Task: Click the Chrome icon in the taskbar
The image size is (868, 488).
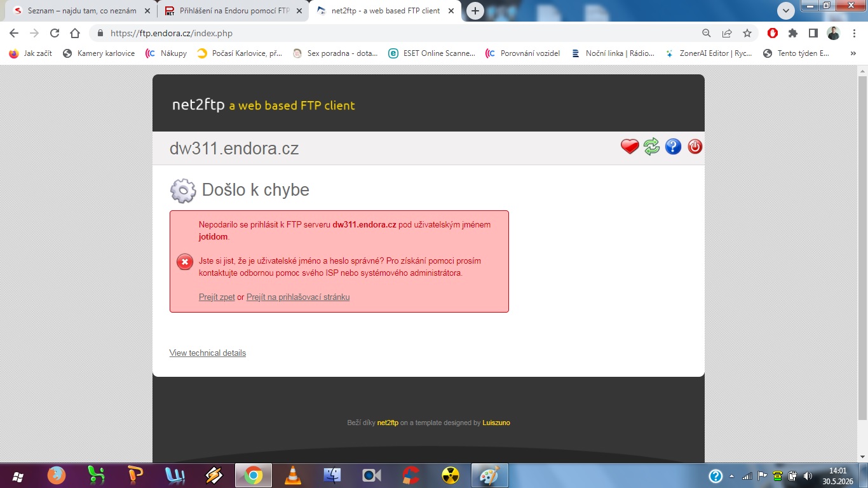Action: click(x=254, y=475)
